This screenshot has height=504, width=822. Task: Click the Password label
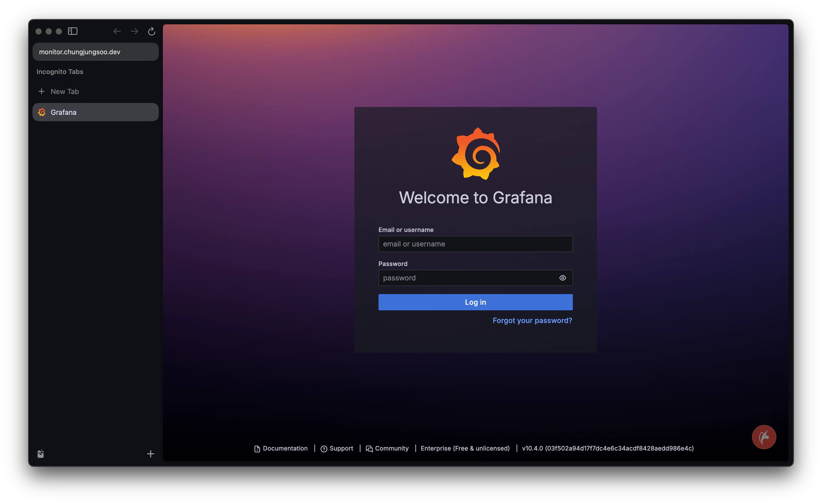pos(393,264)
